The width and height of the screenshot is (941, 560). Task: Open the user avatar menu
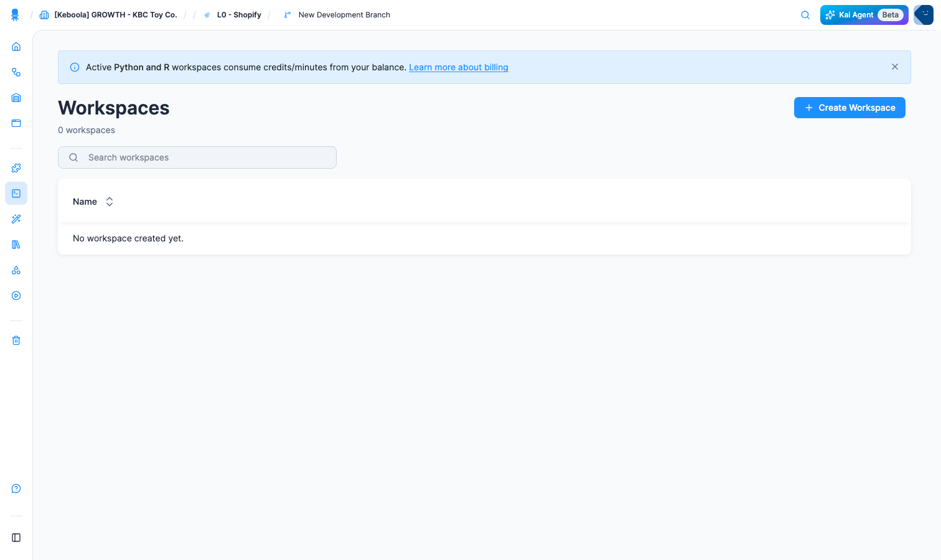(924, 15)
